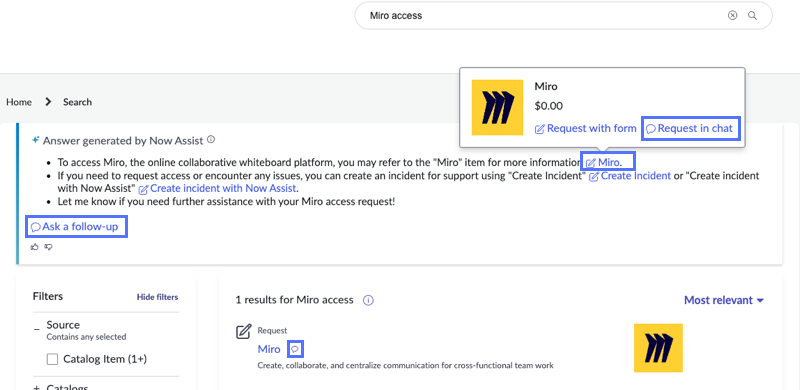Click the Miro logo thumbnail in results
This screenshot has height=390, width=800.
658,348
